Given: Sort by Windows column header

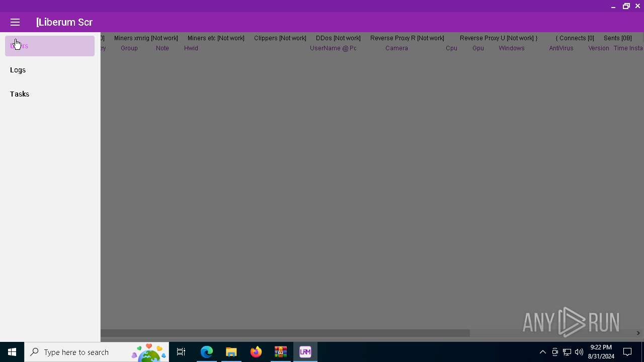Looking at the screenshot, I should 512,48.
